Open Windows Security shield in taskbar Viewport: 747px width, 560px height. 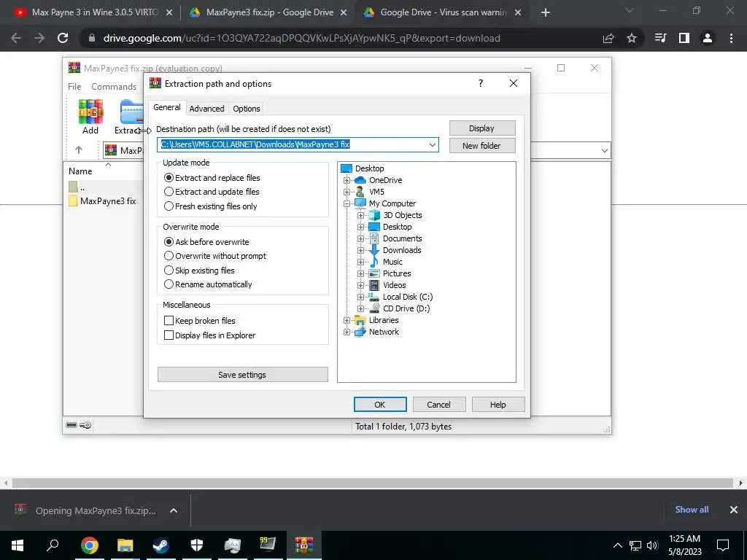(197, 545)
